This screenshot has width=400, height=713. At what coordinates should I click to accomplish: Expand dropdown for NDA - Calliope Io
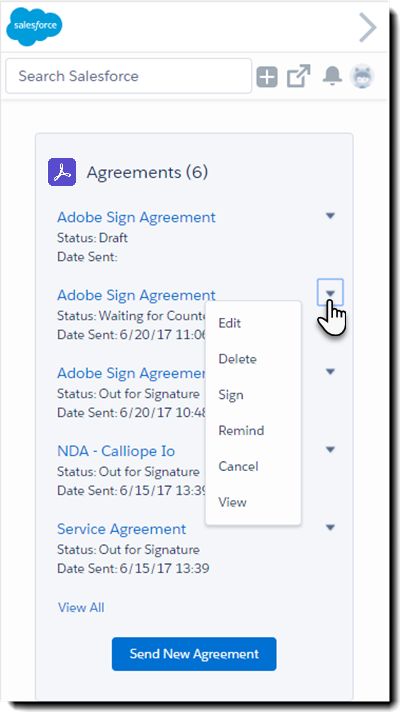[330, 450]
